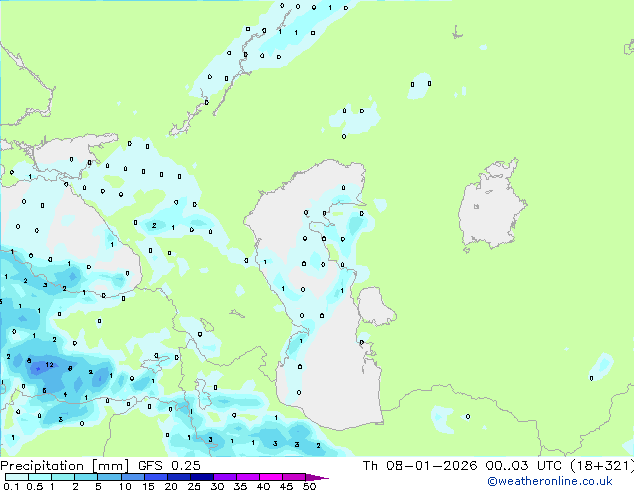The height and width of the screenshot is (490, 634).
Task: Click the "GFS 0.25" model label
Action: [x=169, y=466]
